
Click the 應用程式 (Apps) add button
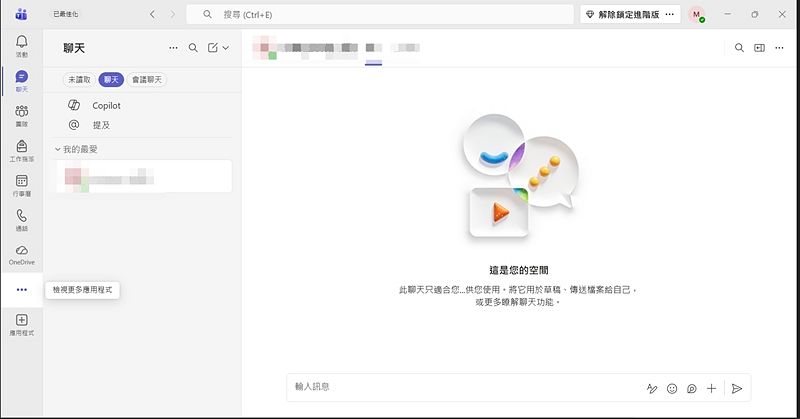pyautogui.click(x=21, y=323)
